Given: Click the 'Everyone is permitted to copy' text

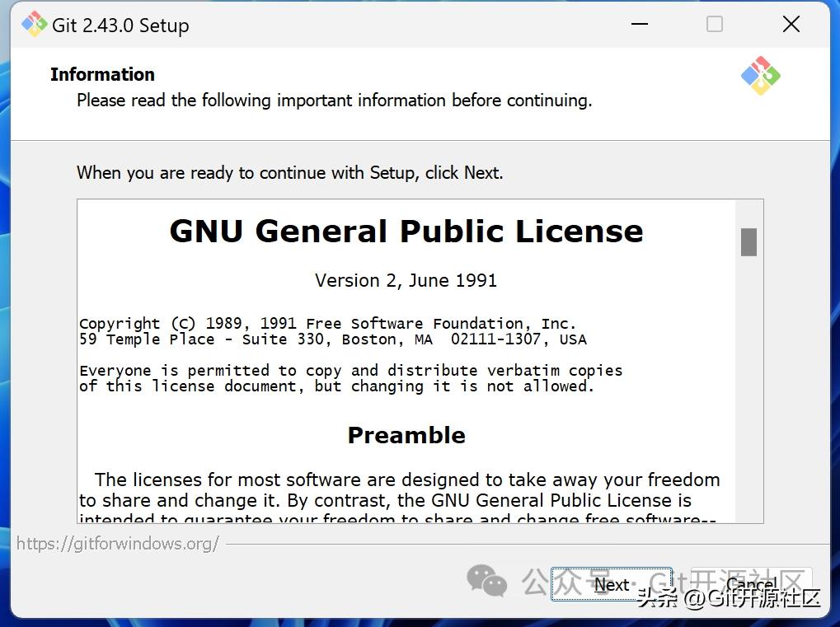Looking at the screenshot, I should coord(350,371).
